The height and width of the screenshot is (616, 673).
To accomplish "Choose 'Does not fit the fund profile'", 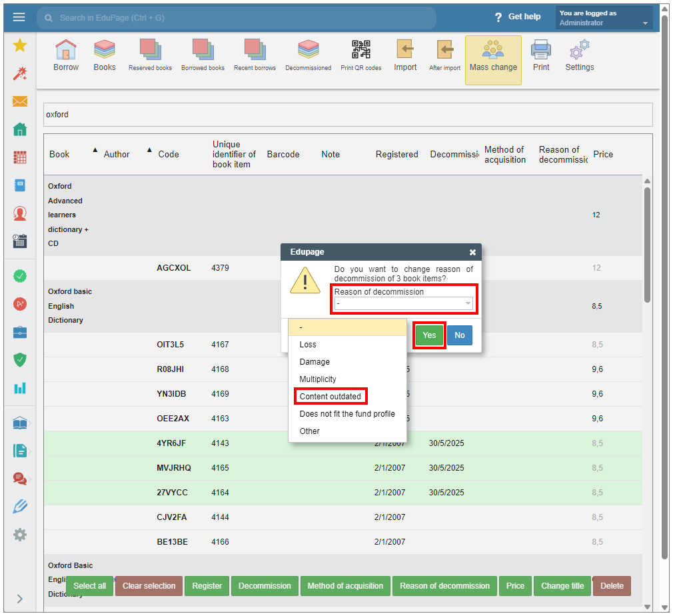I will tap(347, 414).
